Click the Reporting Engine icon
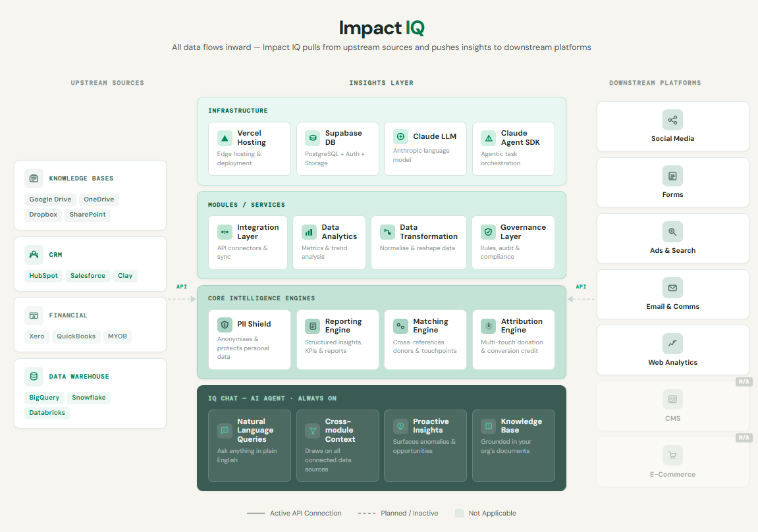 point(313,326)
